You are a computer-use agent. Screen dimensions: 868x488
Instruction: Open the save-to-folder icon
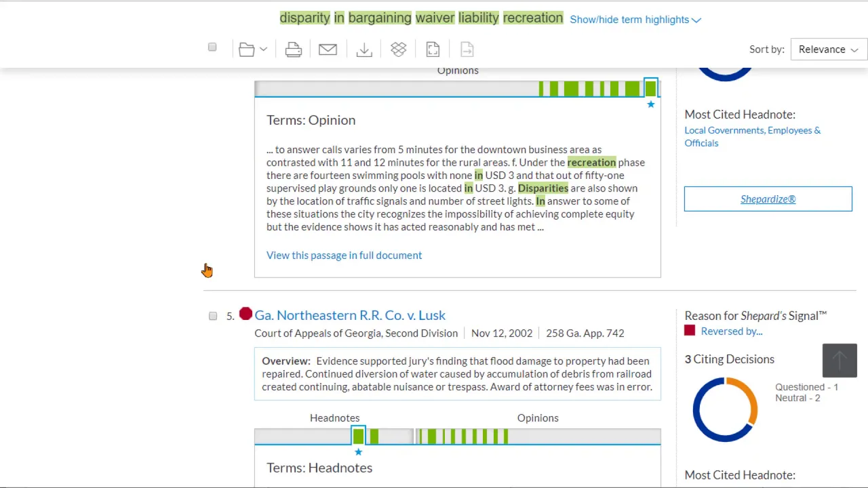tap(247, 49)
